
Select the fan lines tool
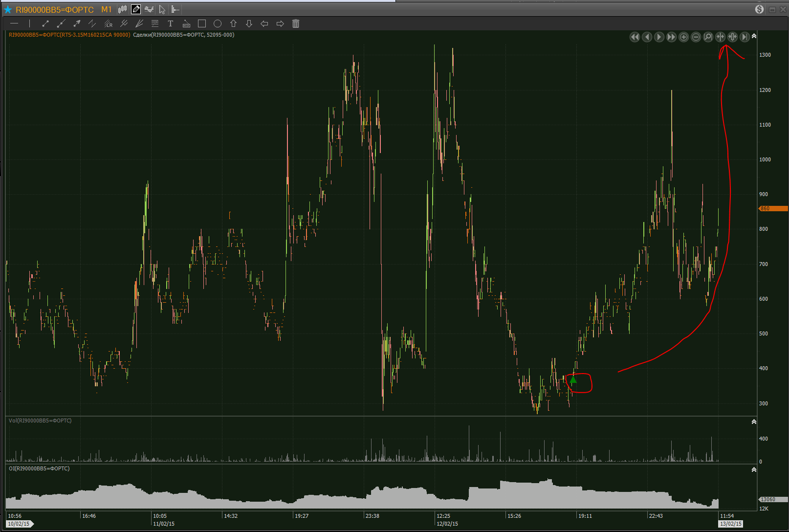click(139, 23)
